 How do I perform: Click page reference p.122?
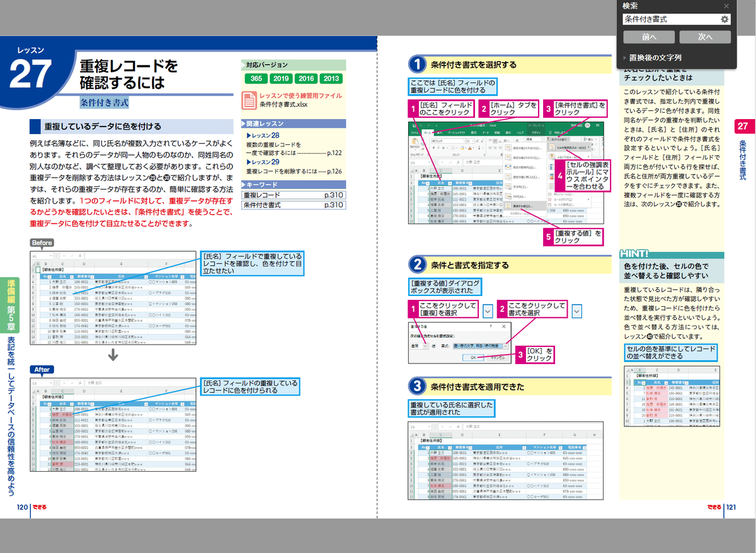click(x=335, y=152)
